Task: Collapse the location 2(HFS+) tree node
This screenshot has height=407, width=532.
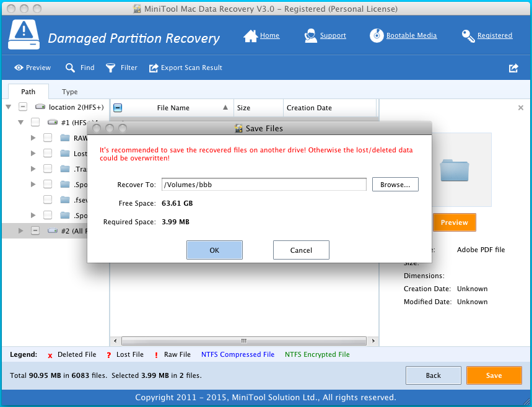Action: 9,107
